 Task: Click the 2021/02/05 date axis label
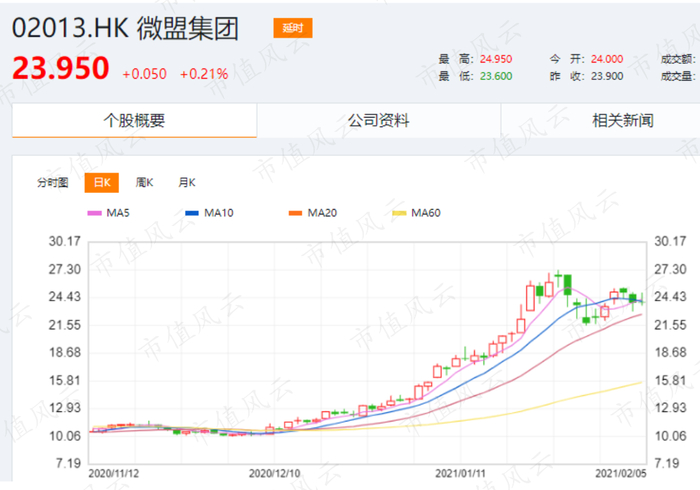click(x=621, y=473)
